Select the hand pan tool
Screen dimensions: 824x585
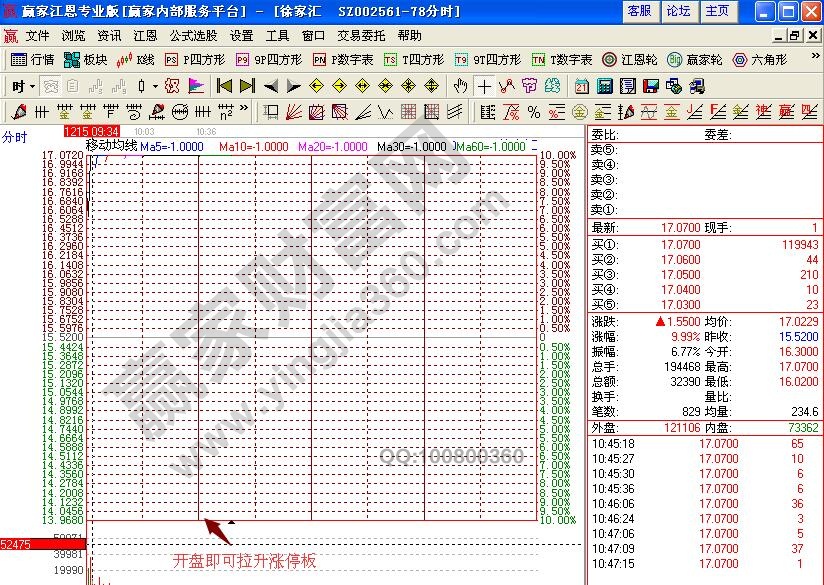click(x=461, y=86)
